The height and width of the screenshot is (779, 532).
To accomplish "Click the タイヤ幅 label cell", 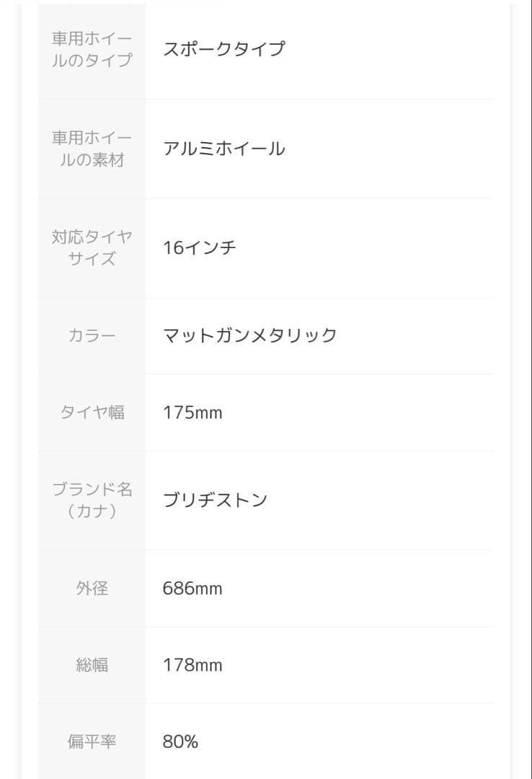I will [x=92, y=413].
